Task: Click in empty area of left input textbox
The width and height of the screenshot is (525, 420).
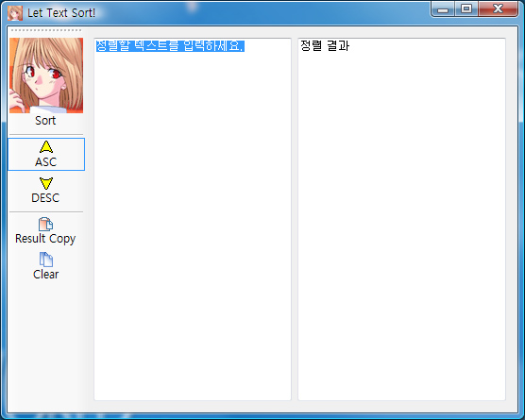Action: tap(193, 226)
